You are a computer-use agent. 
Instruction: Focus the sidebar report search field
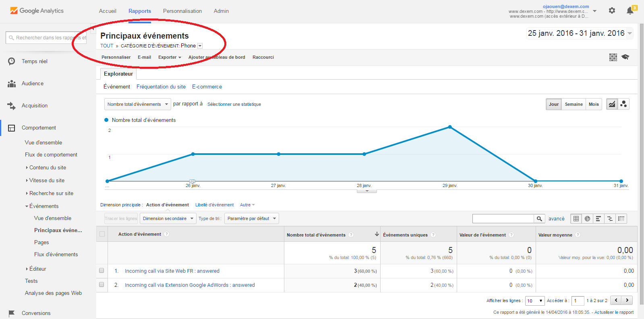[x=46, y=37]
